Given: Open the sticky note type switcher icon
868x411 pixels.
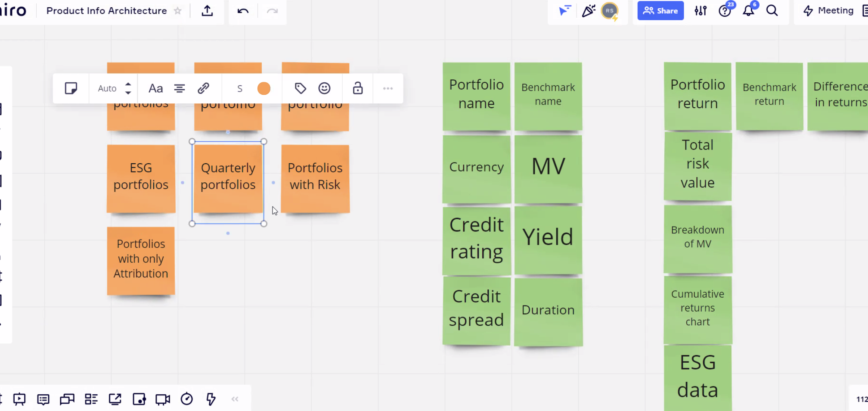Looking at the screenshot, I should [x=71, y=88].
